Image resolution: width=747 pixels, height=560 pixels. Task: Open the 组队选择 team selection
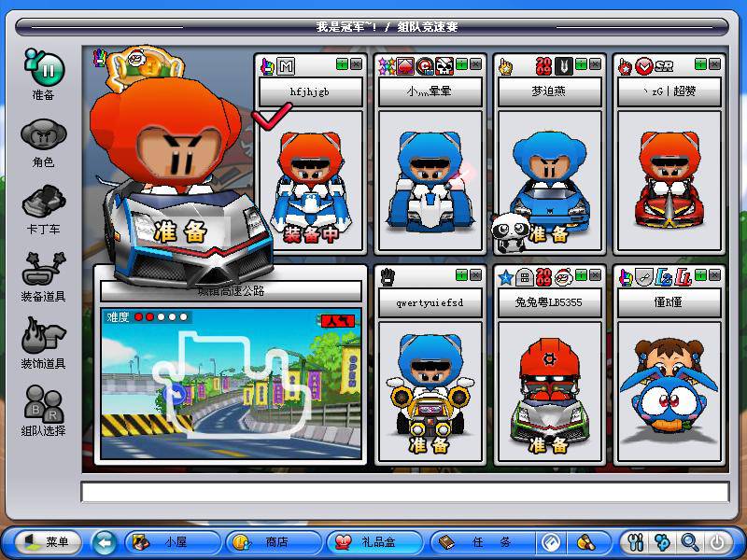pos(43,411)
